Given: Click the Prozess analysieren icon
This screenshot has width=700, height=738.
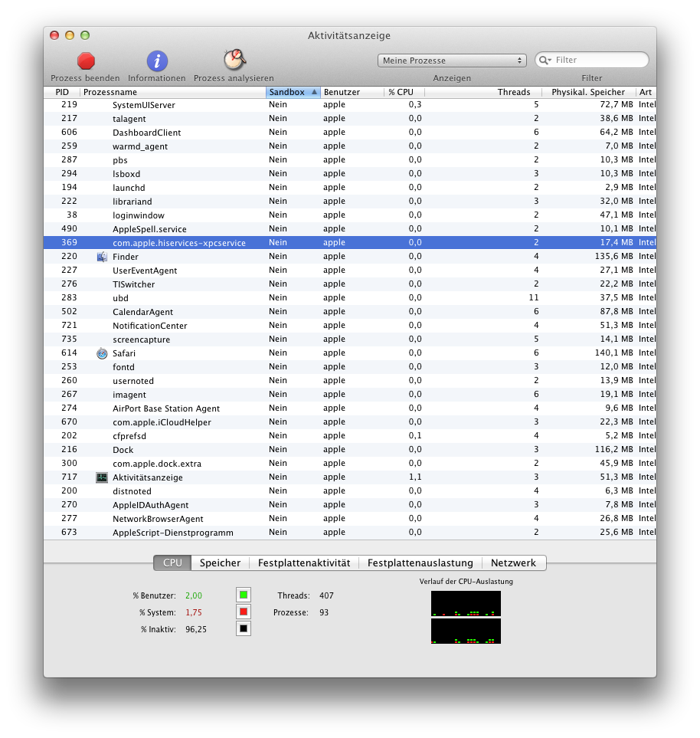Looking at the screenshot, I should coord(234,60).
